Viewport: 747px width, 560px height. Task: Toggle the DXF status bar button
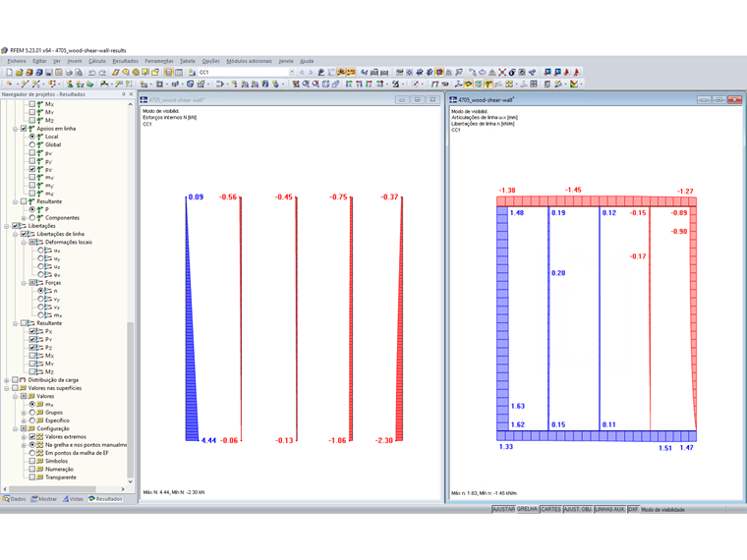point(633,509)
